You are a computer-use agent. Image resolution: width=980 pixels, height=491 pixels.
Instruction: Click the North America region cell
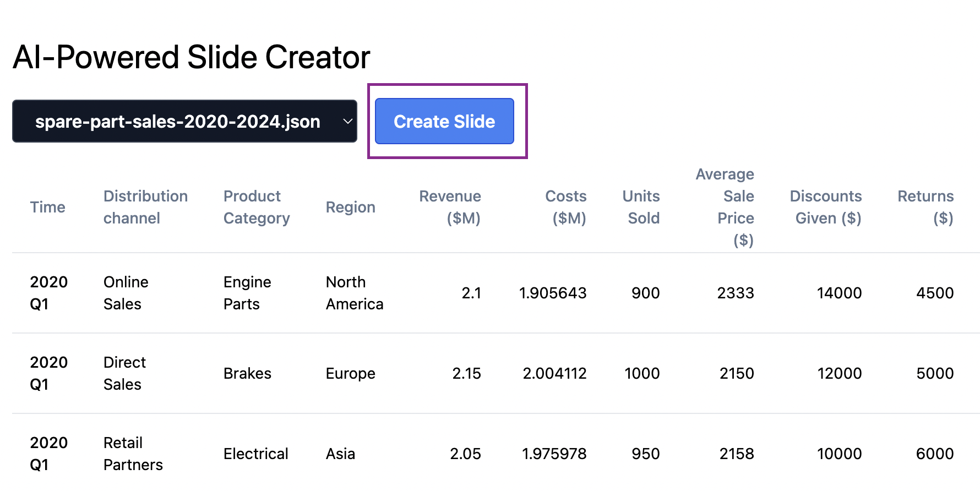pyautogui.click(x=354, y=293)
